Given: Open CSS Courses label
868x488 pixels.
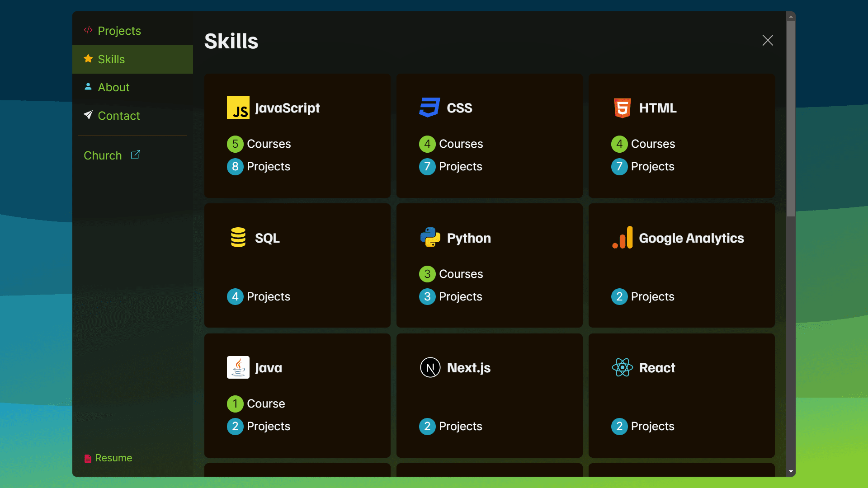Looking at the screenshot, I should pos(461,144).
